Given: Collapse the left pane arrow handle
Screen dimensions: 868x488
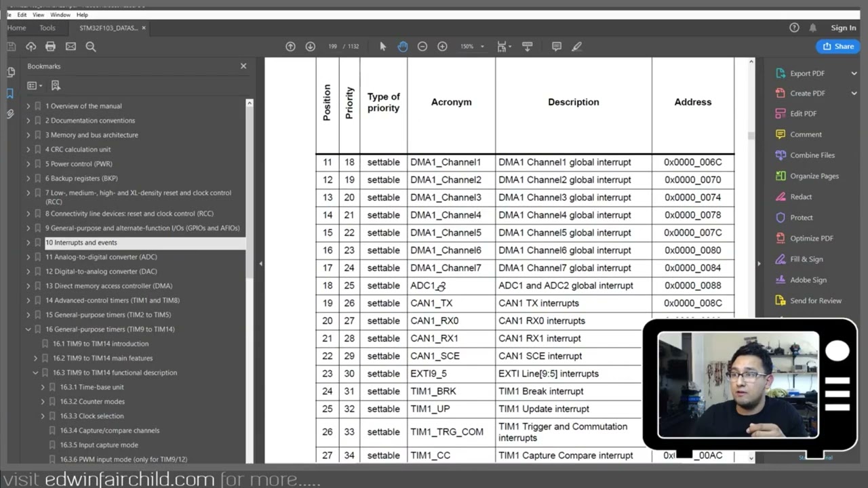Looking at the screenshot, I should (x=260, y=263).
